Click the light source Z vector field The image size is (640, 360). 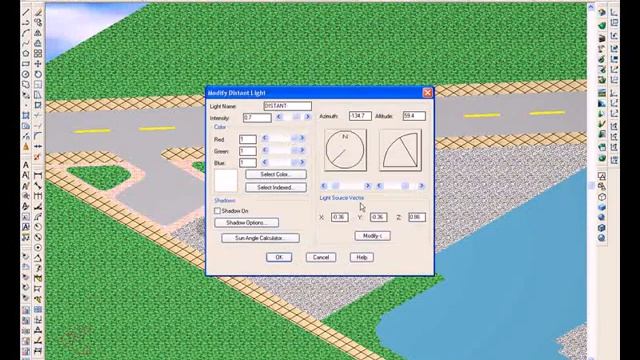417,217
